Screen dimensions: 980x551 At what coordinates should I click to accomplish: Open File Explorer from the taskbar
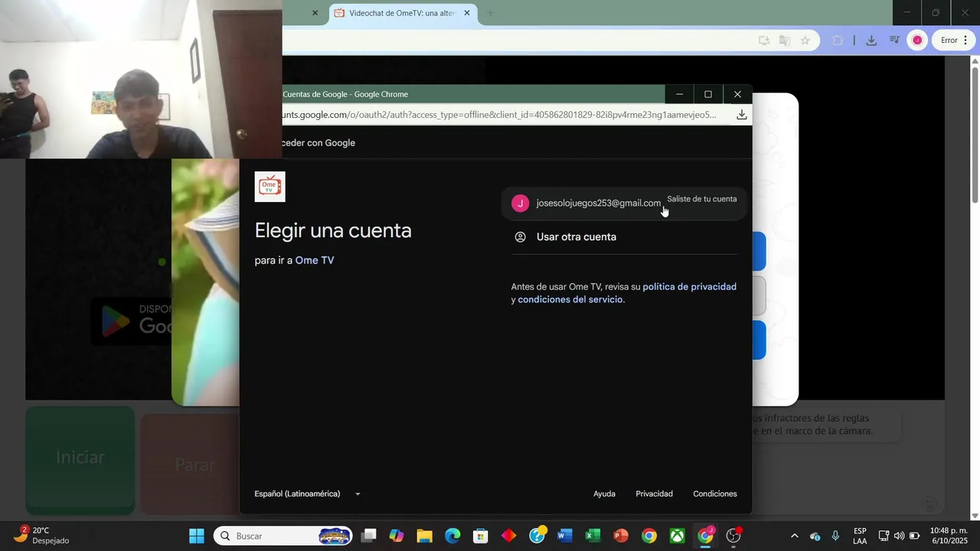point(425,536)
